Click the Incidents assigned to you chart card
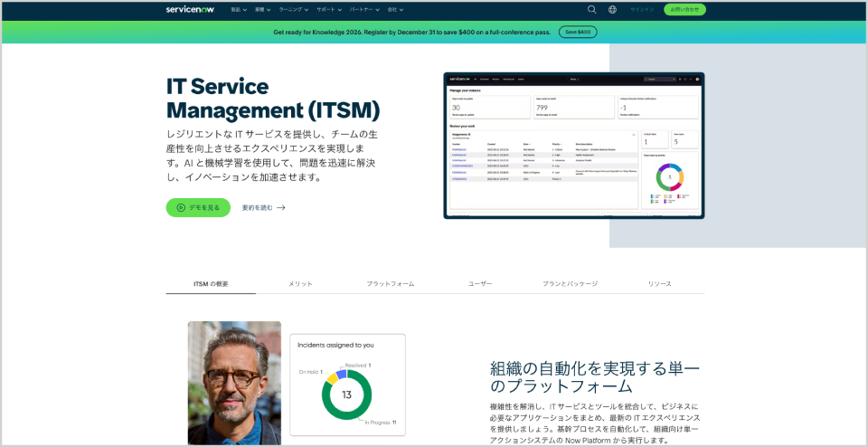 click(347, 385)
